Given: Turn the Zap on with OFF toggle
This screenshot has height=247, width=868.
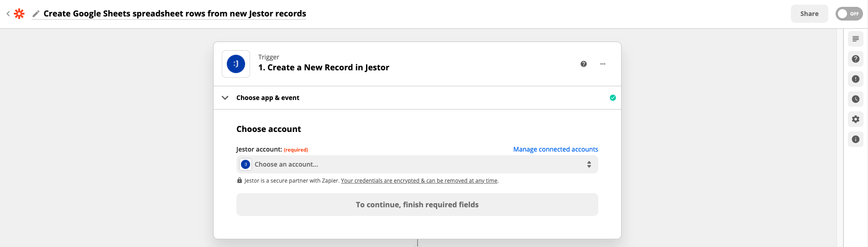Looking at the screenshot, I should point(849,14).
